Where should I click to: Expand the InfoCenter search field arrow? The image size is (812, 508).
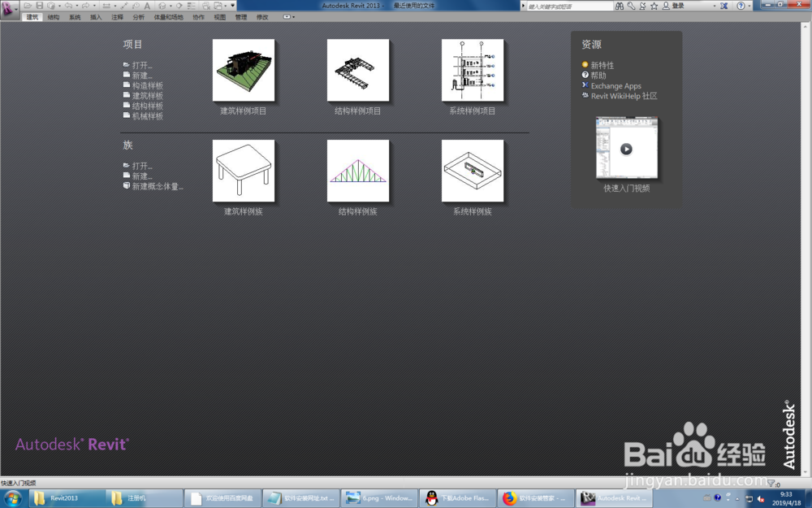point(523,6)
